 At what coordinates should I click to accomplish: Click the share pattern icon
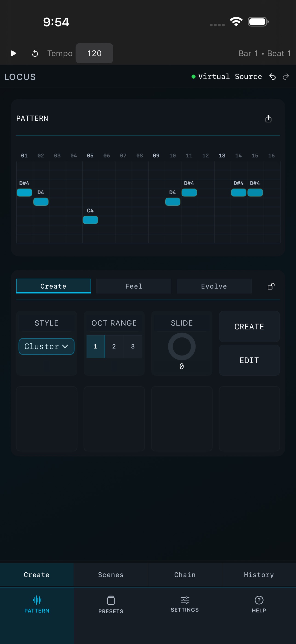(268, 118)
